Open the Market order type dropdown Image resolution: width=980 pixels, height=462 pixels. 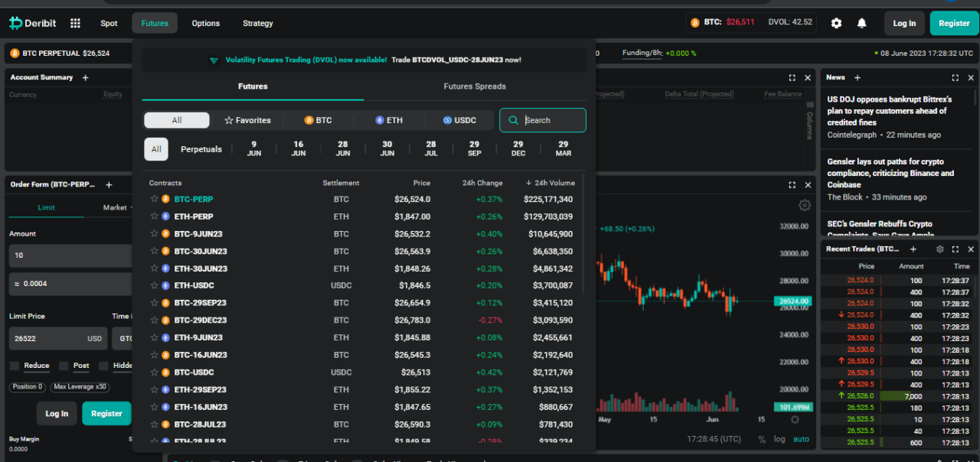pyautogui.click(x=117, y=207)
